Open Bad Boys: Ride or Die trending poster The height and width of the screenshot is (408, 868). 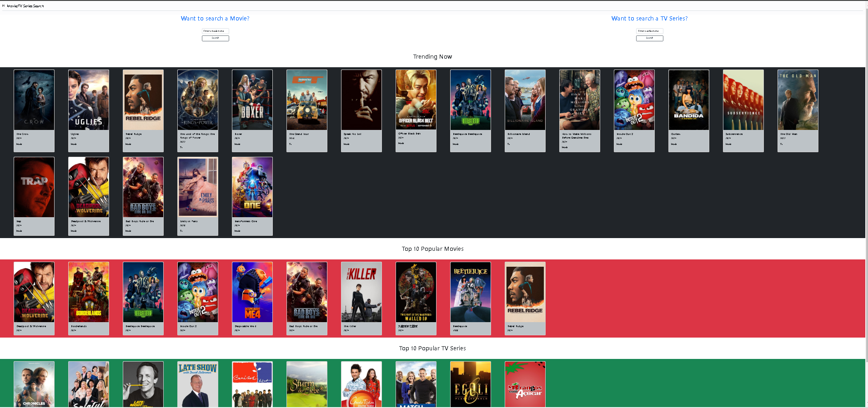[143, 187]
